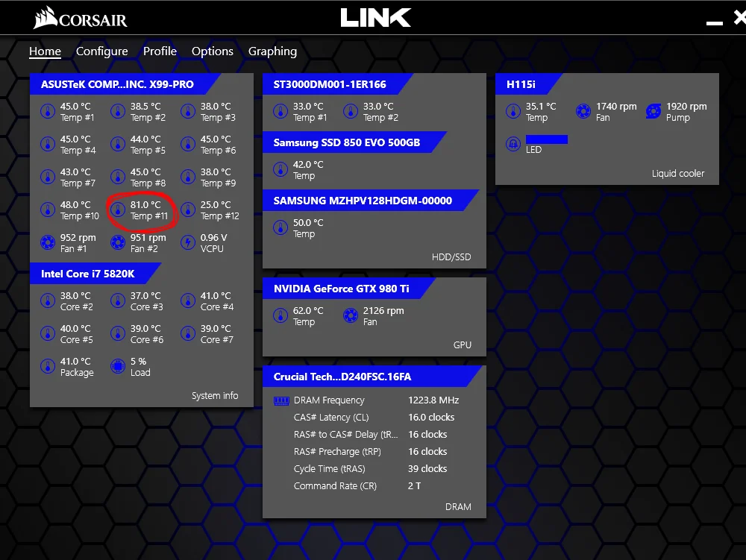
Task: Click the 1920 rpm Pump reading
Action: click(686, 112)
